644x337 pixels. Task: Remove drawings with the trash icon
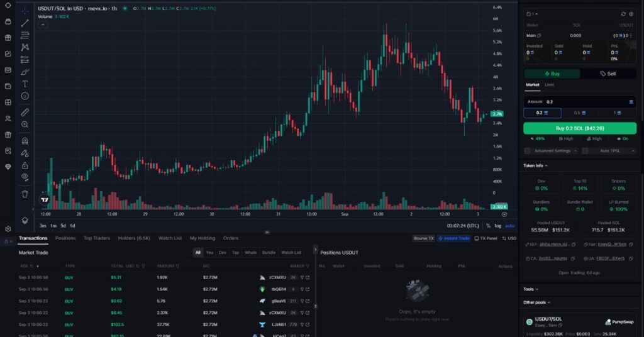coord(25,194)
